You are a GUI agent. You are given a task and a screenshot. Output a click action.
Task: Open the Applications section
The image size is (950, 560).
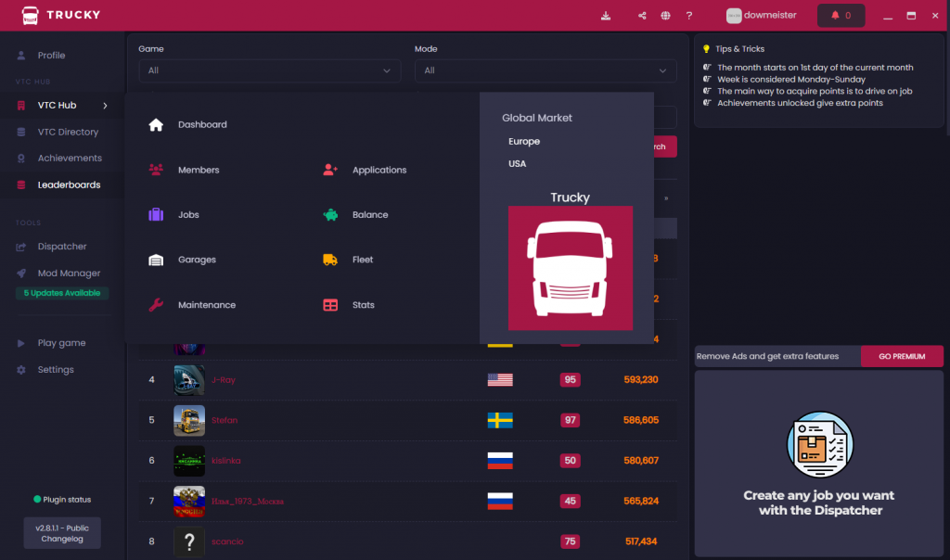(x=329, y=170)
